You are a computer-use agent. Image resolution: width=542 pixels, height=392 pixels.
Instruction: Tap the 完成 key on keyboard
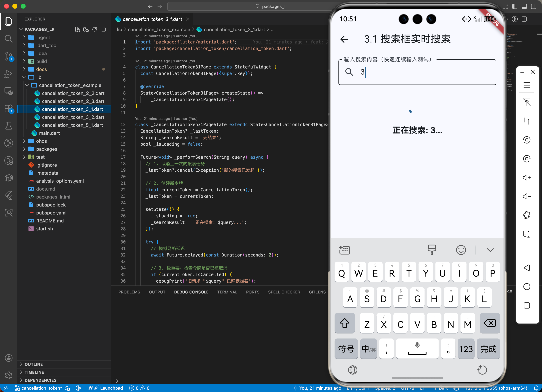488,349
